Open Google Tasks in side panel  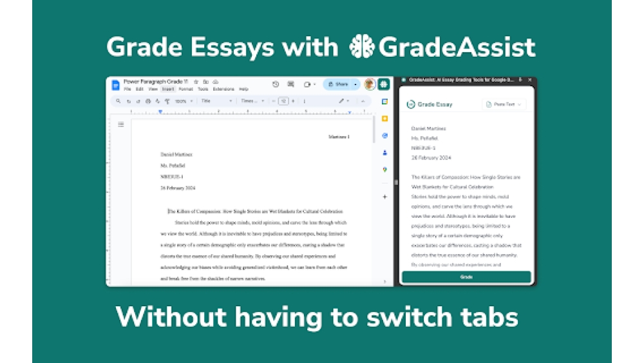[384, 135]
